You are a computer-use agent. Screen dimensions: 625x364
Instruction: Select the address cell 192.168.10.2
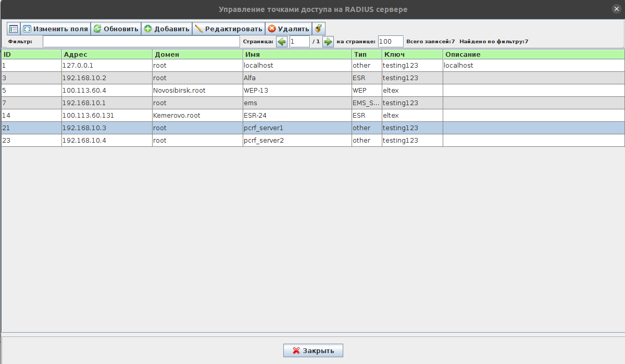click(x=107, y=78)
